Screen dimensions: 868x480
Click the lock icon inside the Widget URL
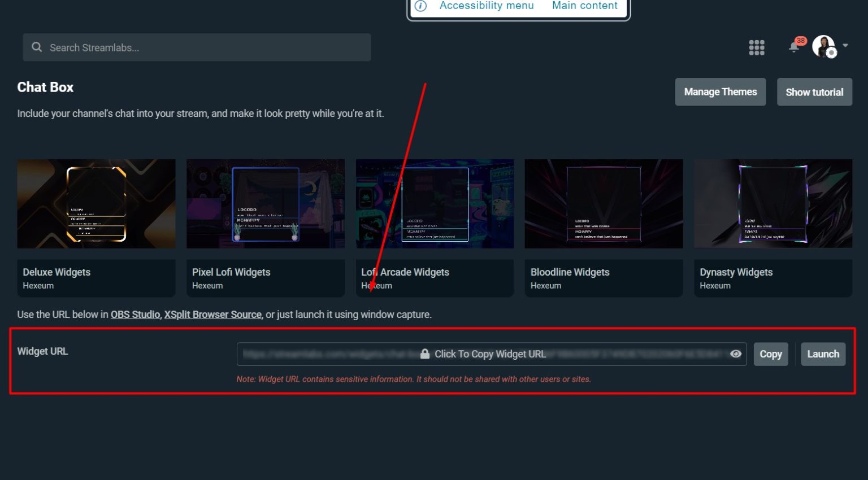(x=424, y=354)
